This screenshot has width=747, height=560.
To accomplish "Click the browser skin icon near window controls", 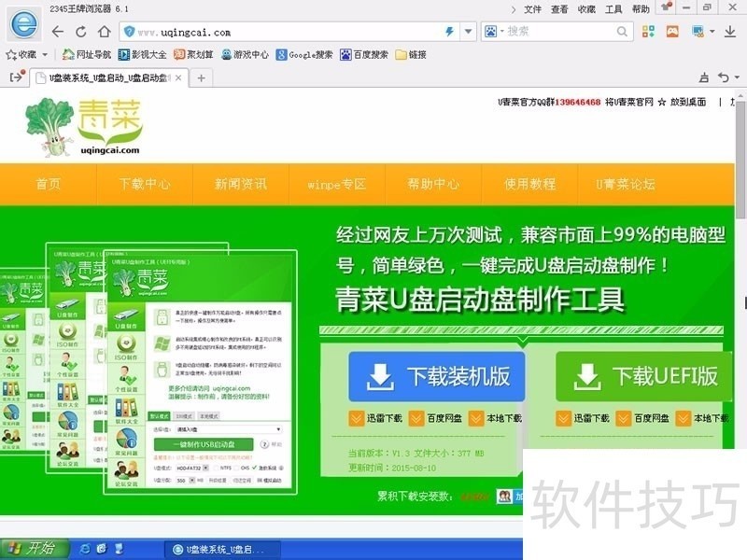I will click(666, 7).
